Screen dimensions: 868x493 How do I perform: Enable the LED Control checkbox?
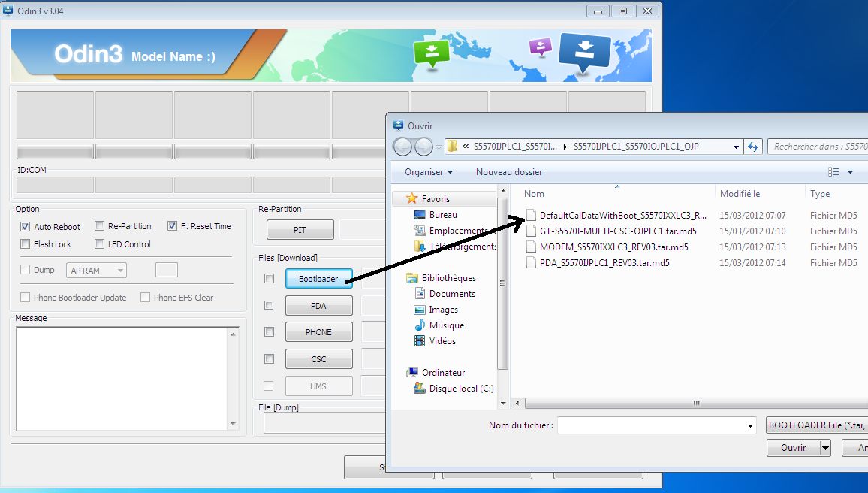100,243
